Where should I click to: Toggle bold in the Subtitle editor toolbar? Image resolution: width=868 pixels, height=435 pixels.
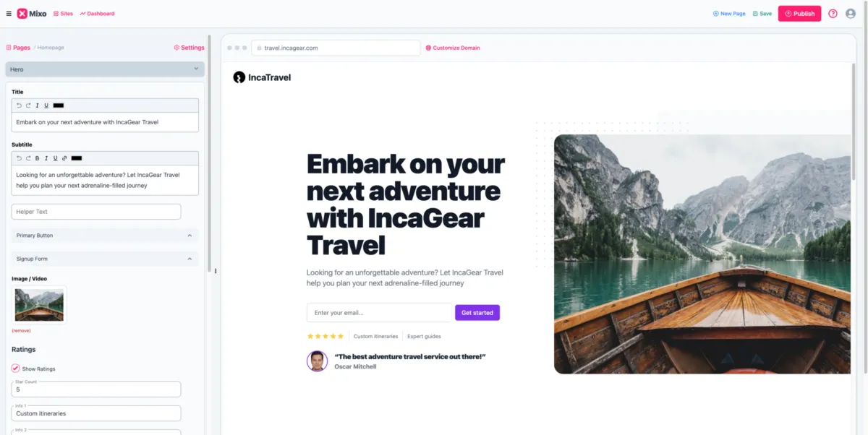tap(37, 158)
